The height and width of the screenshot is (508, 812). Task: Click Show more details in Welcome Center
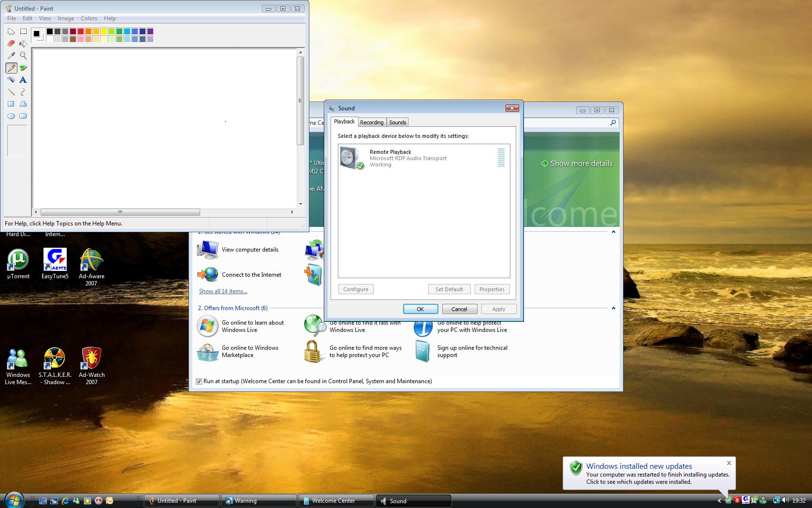pos(577,164)
